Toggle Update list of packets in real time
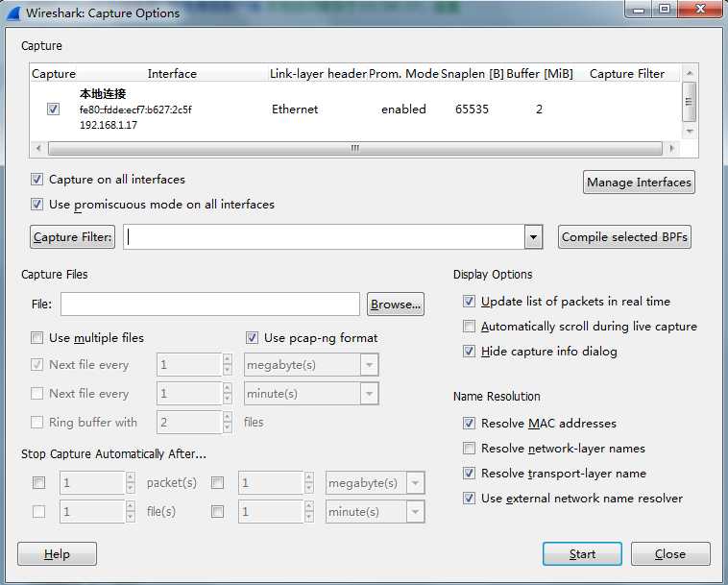The image size is (728, 585). [x=469, y=302]
